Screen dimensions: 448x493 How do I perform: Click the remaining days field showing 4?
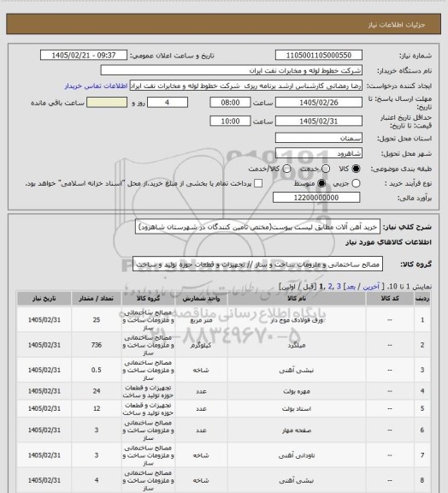[168, 103]
